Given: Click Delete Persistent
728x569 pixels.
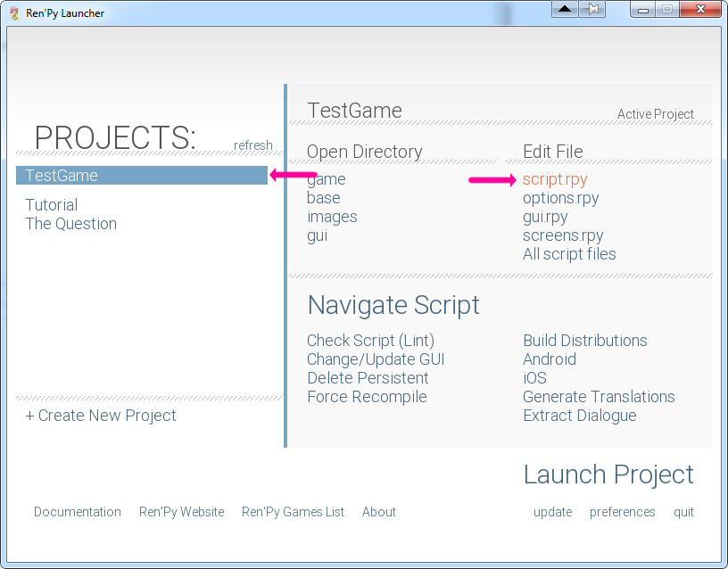Looking at the screenshot, I should click(x=368, y=378).
